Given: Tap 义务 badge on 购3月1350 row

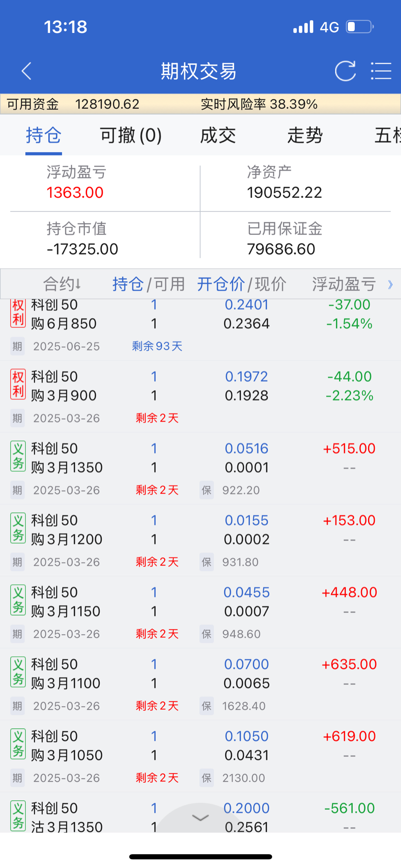Looking at the screenshot, I should click(x=18, y=457).
